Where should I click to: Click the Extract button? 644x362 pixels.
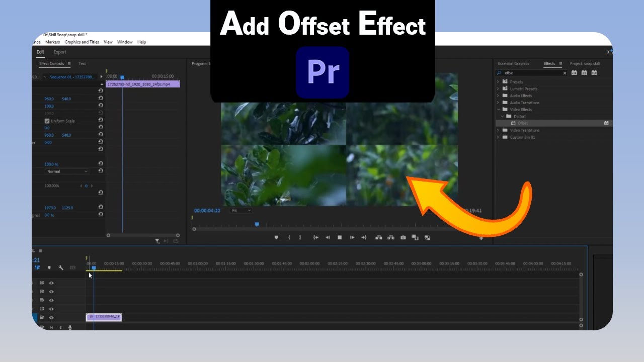click(x=390, y=237)
